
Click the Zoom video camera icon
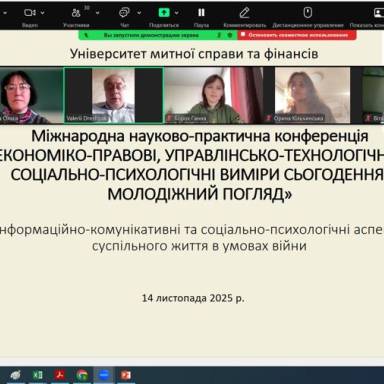click(x=30, y=13)
